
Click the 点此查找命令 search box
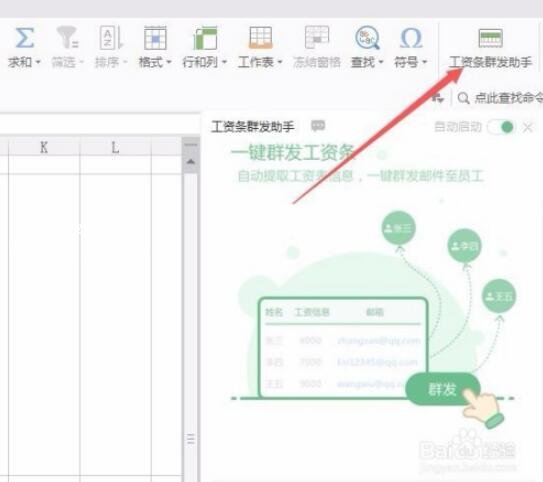click(x=500, y=98)
